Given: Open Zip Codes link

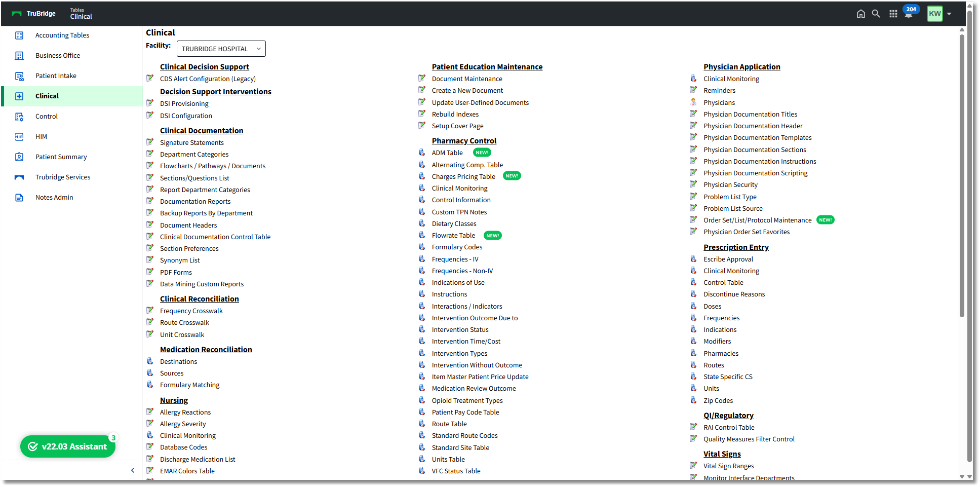Looking at the screenshot, I should tap(718, 400).
